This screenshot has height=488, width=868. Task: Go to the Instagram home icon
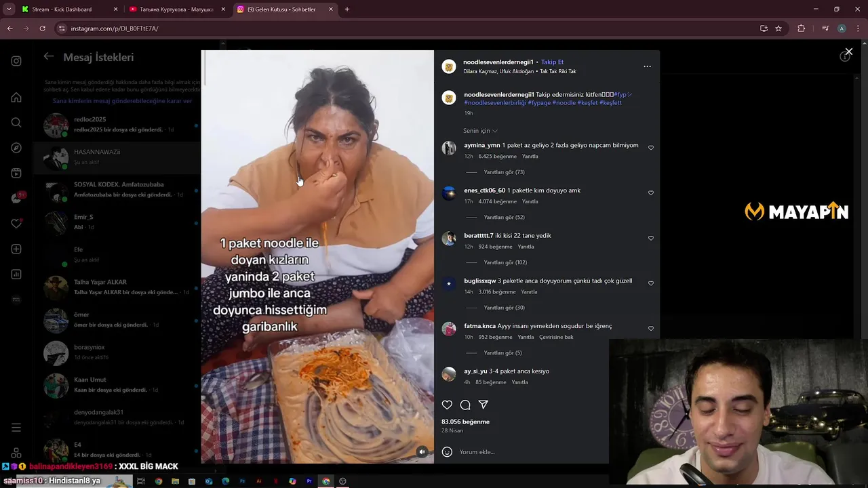tap(16, 98)
